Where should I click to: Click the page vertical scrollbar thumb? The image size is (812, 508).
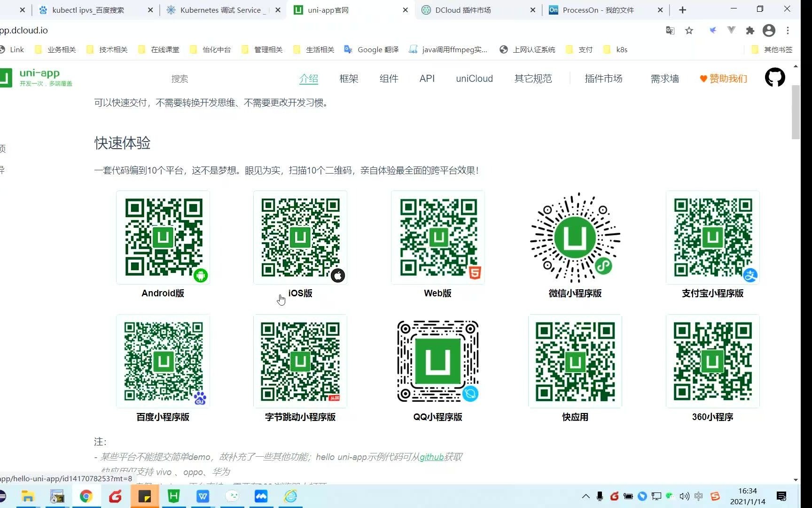[x=796, y=112]
